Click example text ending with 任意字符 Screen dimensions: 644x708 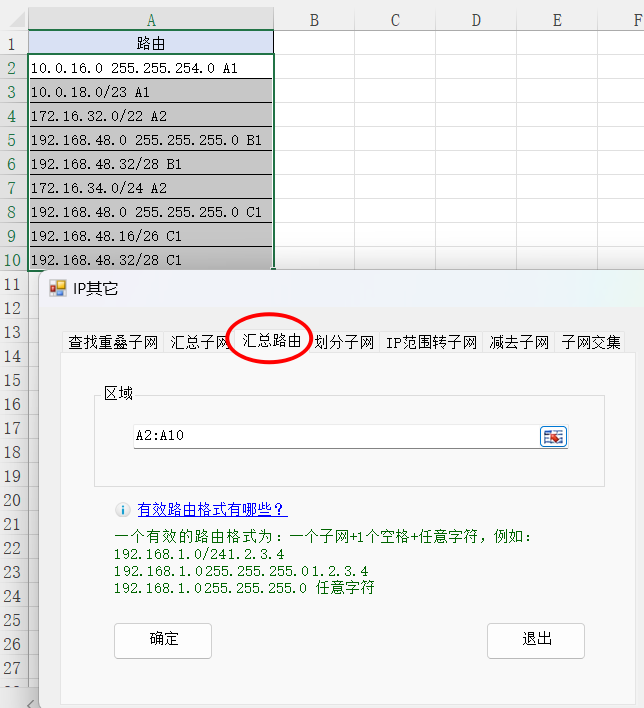(x=244, y=587)
